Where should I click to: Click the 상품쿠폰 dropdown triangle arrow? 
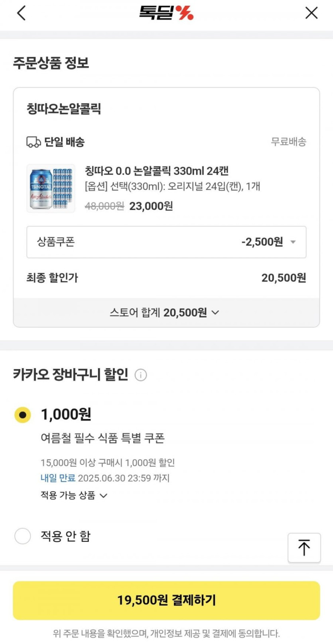point(293,242)
